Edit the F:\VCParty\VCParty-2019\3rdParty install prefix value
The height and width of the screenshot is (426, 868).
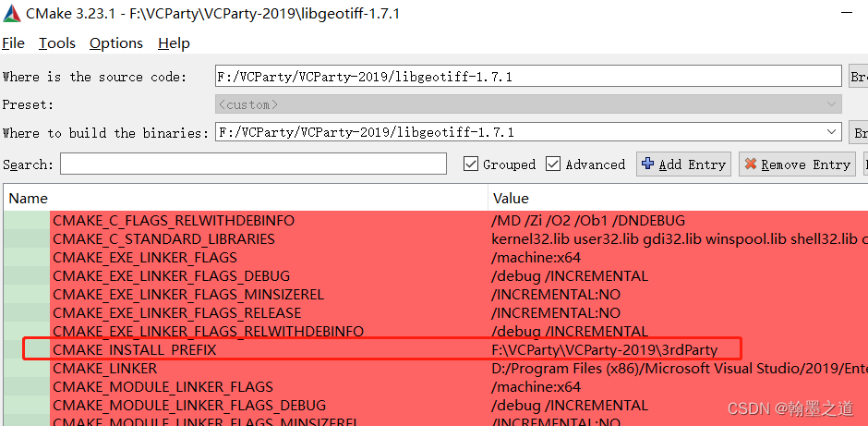tap(605, 349)
